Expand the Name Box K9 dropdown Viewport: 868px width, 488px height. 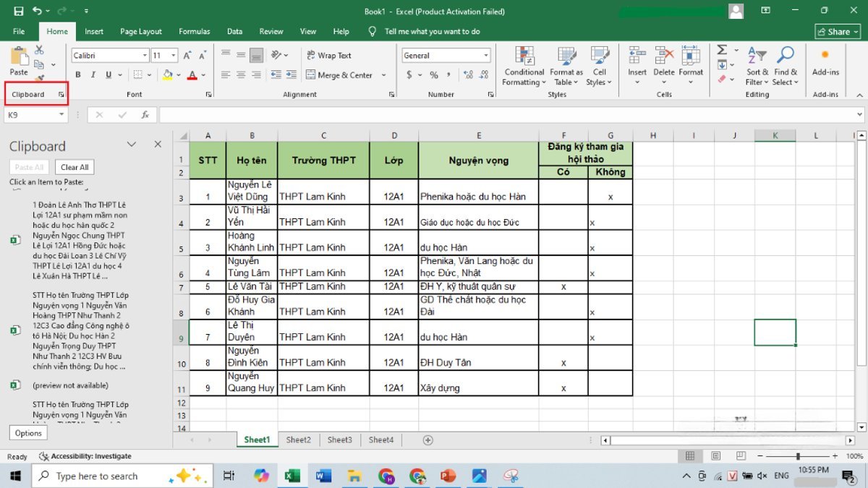[61, 114]
